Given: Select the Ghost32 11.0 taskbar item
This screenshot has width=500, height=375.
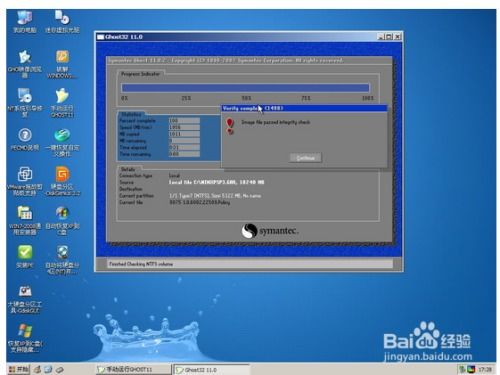Looking at the screenshot, I should click(212, 369).
